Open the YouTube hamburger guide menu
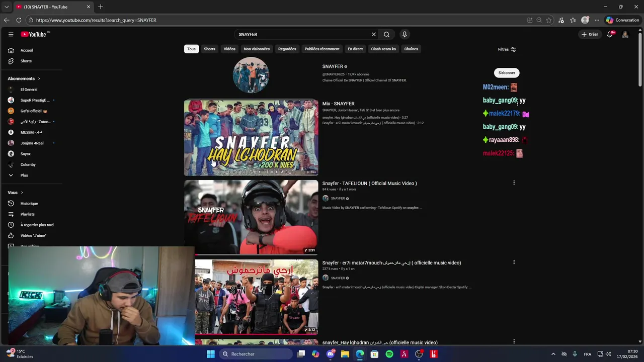 pos(11,34)
